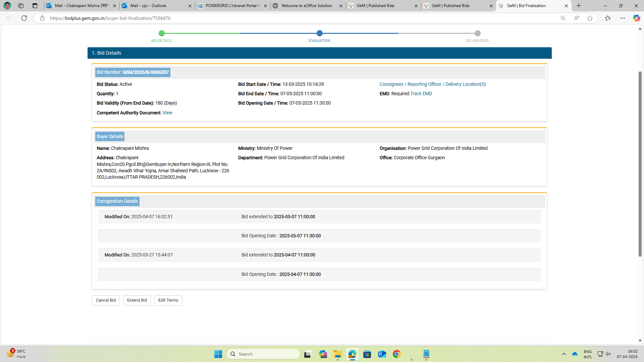Viewport: 644px width, 362px height.
Task: Open a new browser tab
Action: (579, 6)
